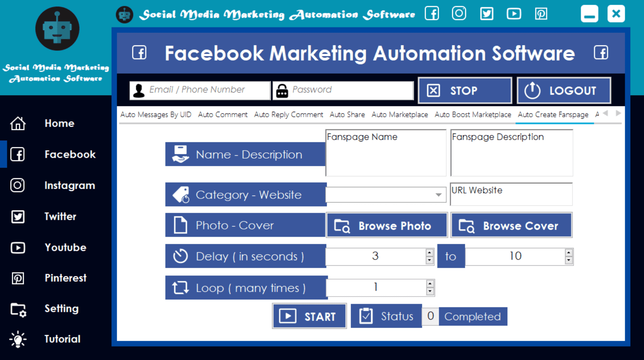The width and height of the screenshot is (644, 360).
Task: Show more tabs with the right arrow
Action: [x=618, y=113]
